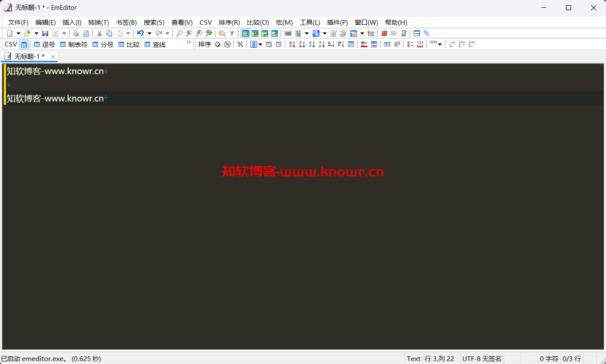
Task: Click the 0/3 行 status bar entry
Action: (571, 359)
